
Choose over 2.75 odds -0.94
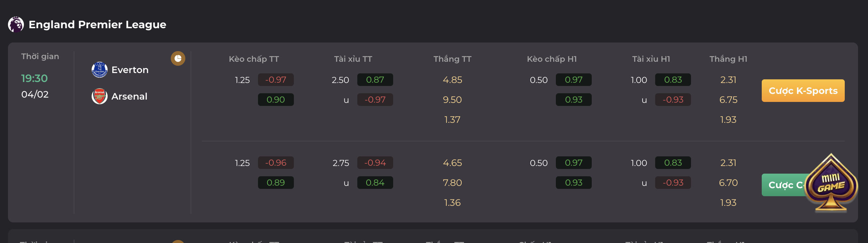click(375, 163)
